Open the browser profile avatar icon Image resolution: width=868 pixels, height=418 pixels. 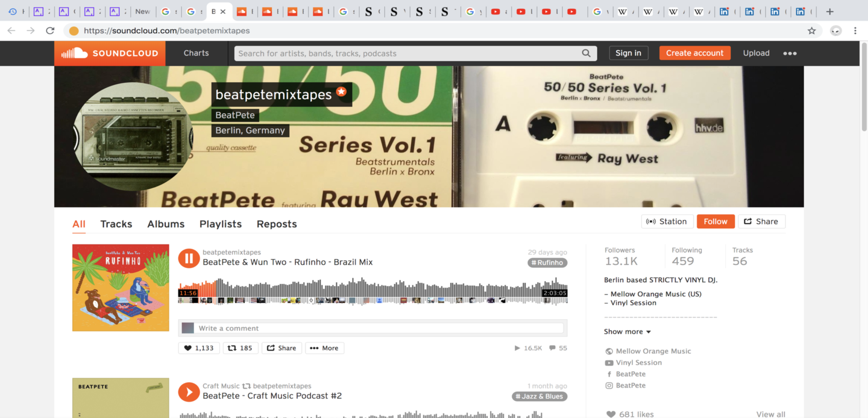[x=836, y=31]
